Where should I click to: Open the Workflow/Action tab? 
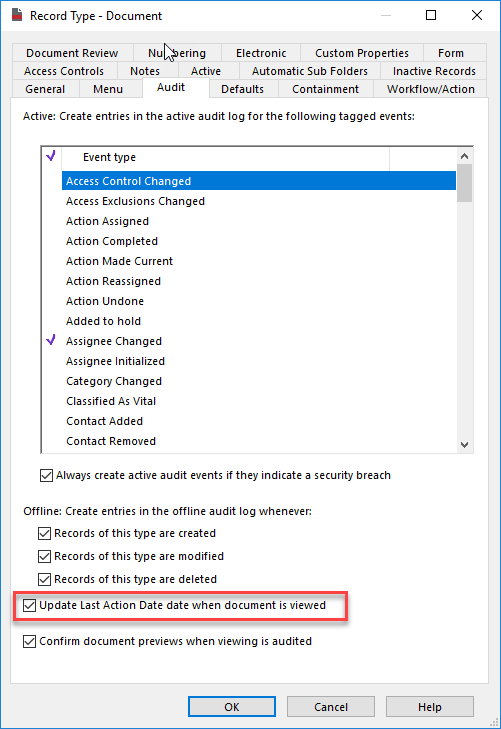point(431,89)
